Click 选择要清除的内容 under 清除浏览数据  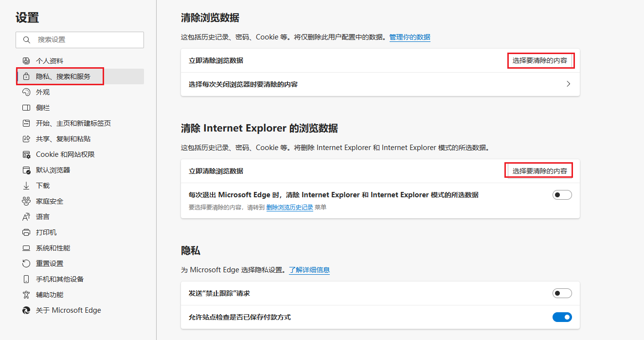[540, 60]
